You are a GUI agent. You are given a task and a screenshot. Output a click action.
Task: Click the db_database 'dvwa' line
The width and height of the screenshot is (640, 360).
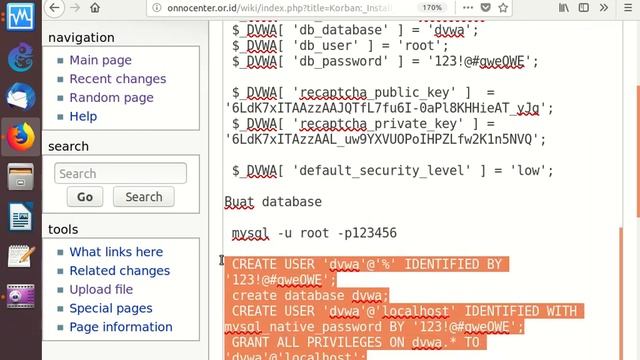[x=355, y=30]
